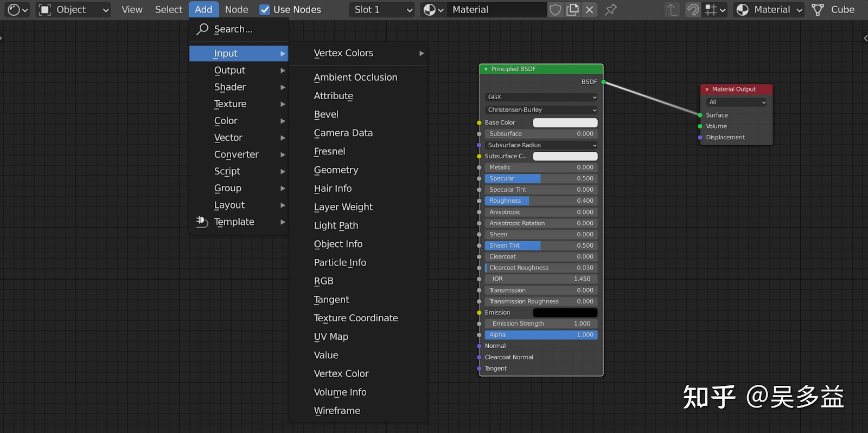Screen dimensions: 868x433
Task: Click the Material name field
Action: [x=496, y=10]
